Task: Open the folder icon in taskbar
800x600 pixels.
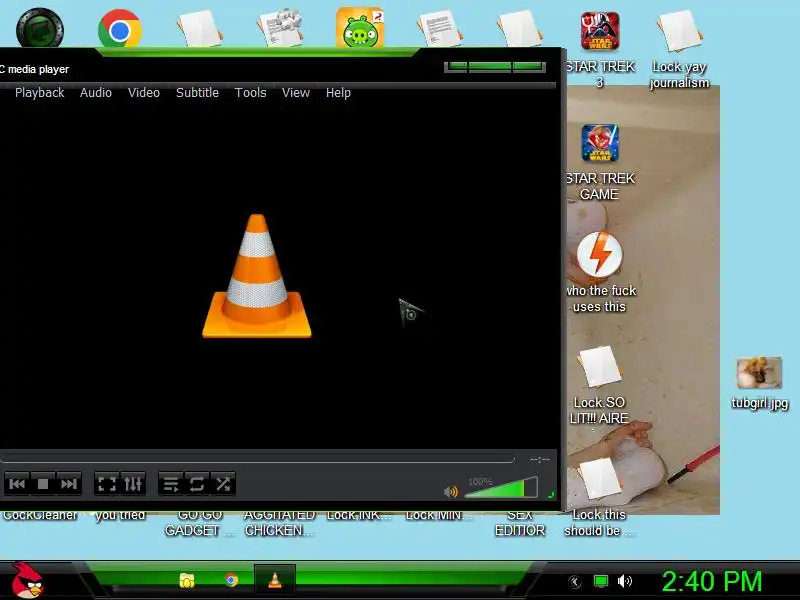Action: (187, 581)
